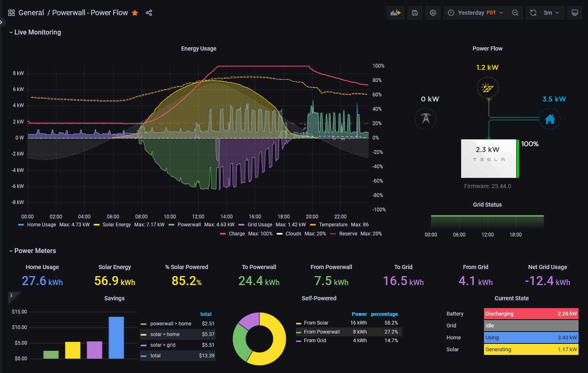The height and width of the screenshot is (373, 588).
Task: Open the Yesterday time range picker
Action: coord(476,13)
